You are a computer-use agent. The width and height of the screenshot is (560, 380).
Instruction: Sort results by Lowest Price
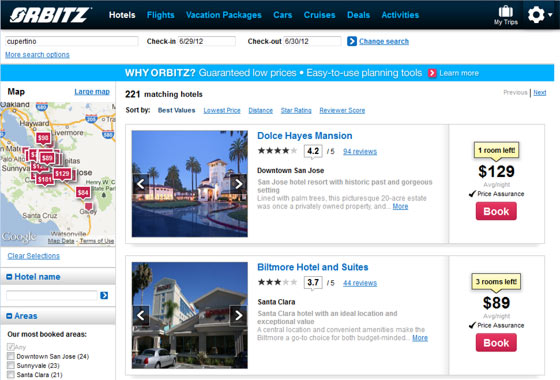tap(222, 110)
